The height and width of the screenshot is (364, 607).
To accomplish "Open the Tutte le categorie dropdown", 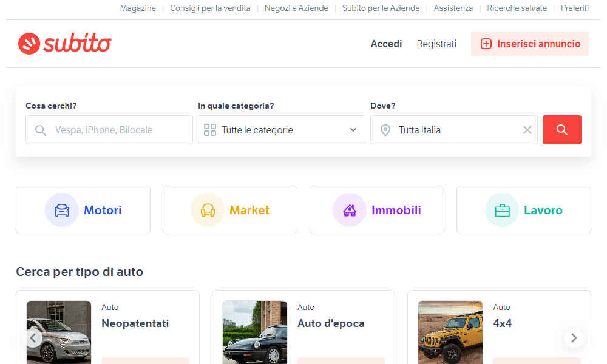I will coord(281,129).
